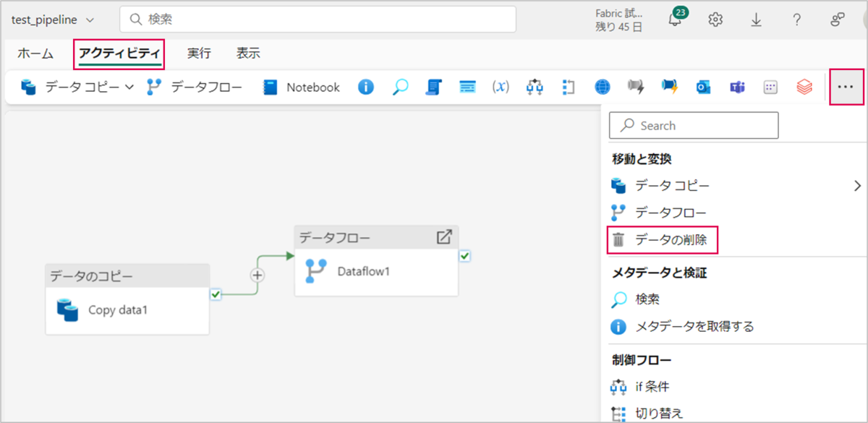Image resolution: width=868 pixels, height=423 pixels.
Task: Focus the Search field in activities panel
Action: [x=694, y=125]
